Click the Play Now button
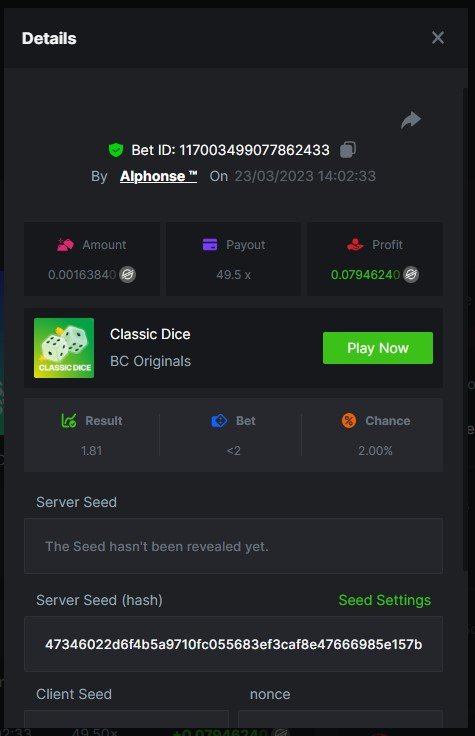 (x=378, y=348)
